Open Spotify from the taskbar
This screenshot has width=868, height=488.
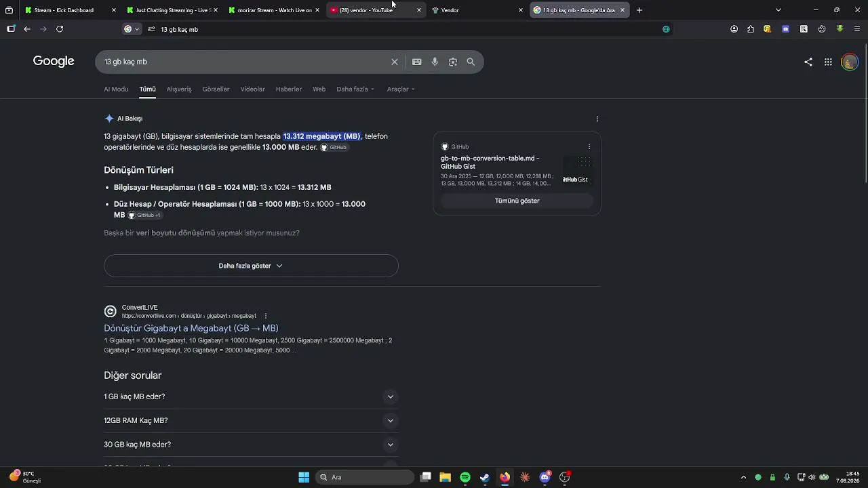pyautogui.click(x=465, y=477)
